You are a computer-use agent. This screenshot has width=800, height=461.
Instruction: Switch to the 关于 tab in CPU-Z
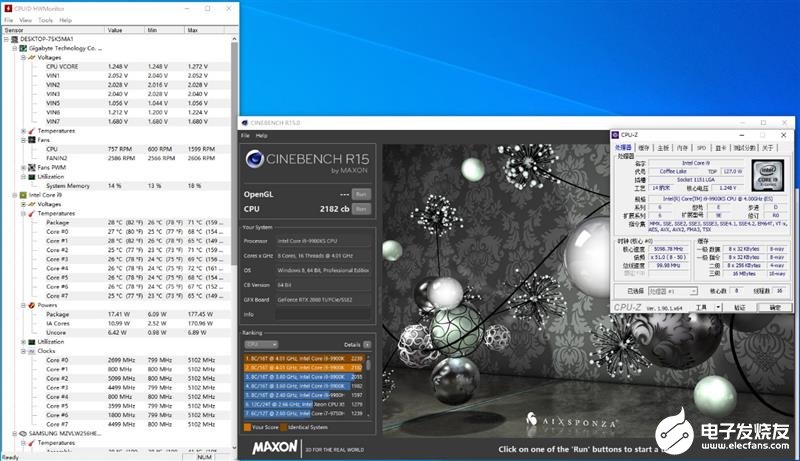767,147
